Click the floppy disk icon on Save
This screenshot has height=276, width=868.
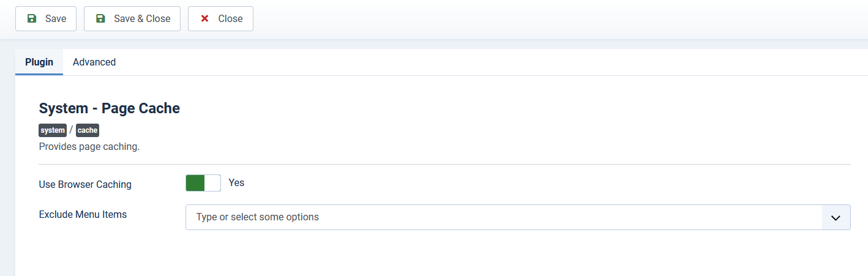[32, 18]
